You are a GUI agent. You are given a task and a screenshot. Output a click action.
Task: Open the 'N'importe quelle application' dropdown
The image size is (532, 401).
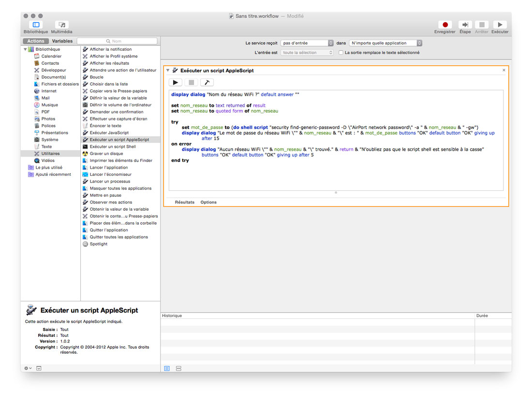point(385,43)
